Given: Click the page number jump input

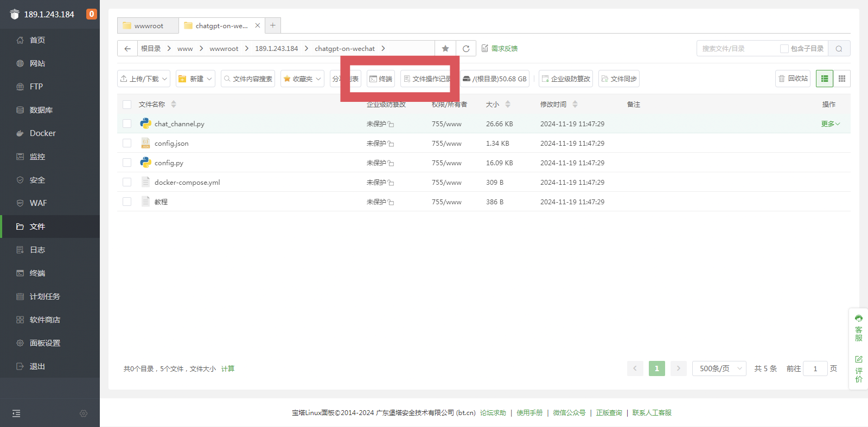Looking at the screenshot, I should coord(815,368).
